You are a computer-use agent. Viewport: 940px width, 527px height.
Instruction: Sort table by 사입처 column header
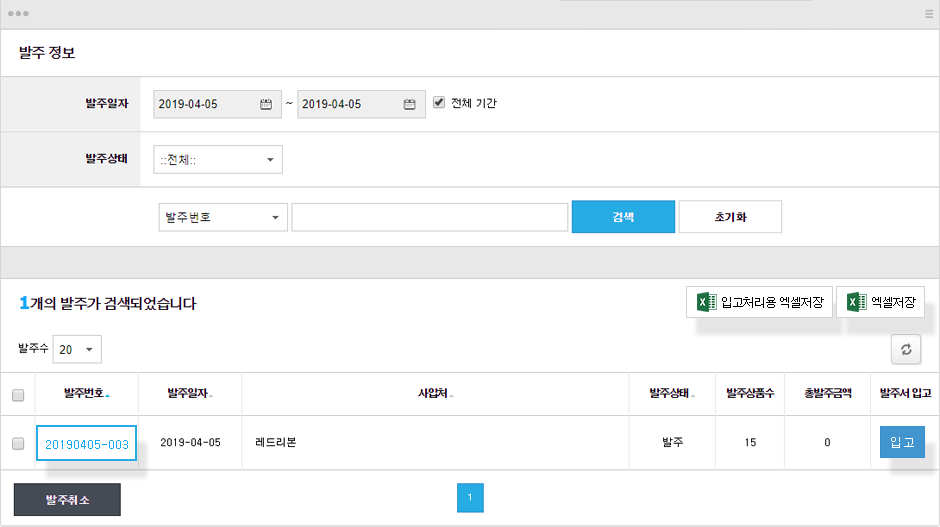tap(435, 393)
